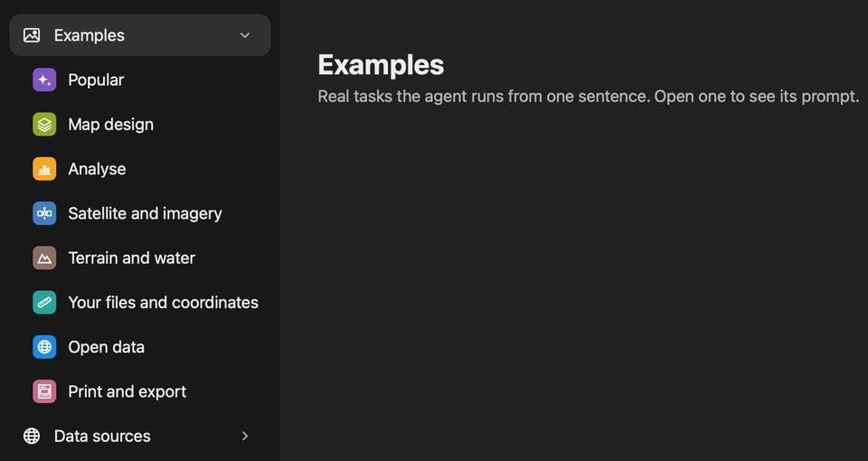Collapse the Examples section chevron
Image resolution: width=868 pixels, height=461 pixels.
coord(245,35)
